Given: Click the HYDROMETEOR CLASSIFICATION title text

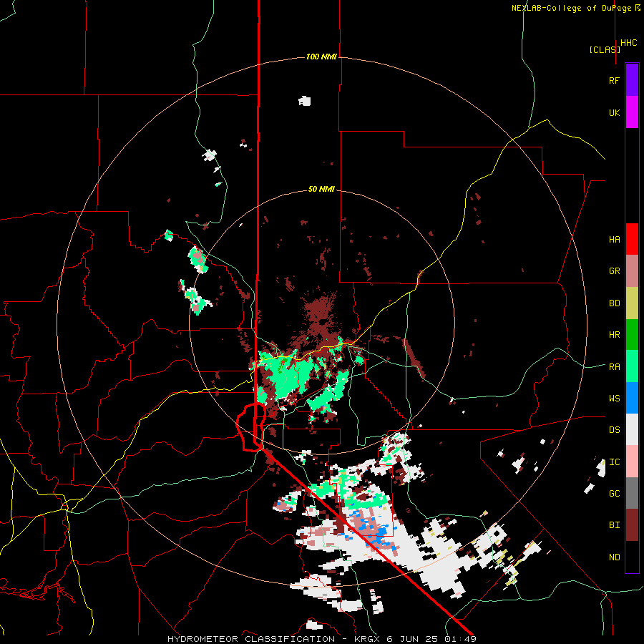Looking at the screenshot, I should (x=251, y=639).
